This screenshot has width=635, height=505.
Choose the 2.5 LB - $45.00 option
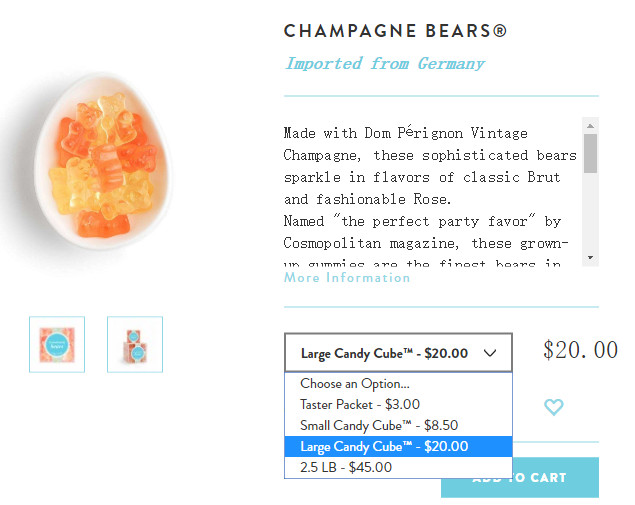pyautogui.click(x=346, y=467)
